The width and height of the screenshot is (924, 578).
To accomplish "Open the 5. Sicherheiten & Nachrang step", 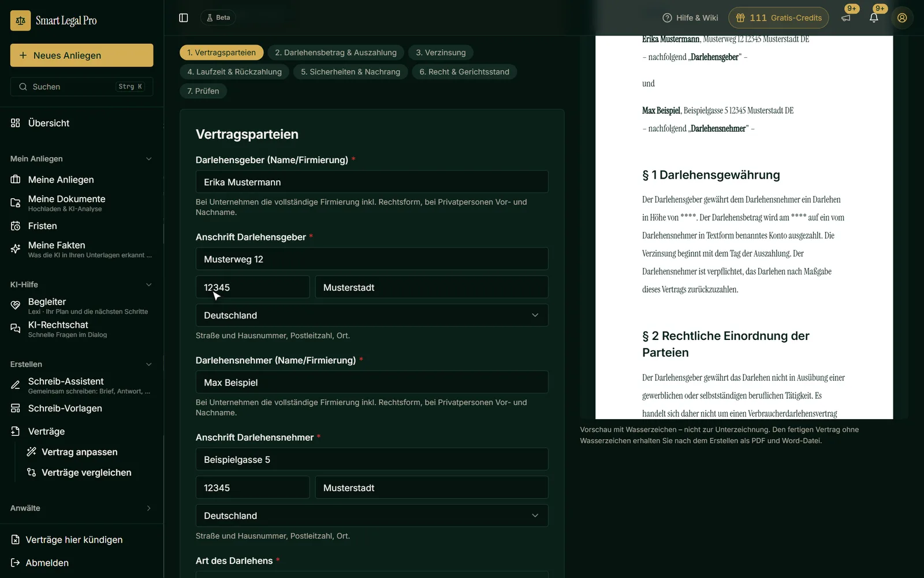I will click(x=351, y=72).
